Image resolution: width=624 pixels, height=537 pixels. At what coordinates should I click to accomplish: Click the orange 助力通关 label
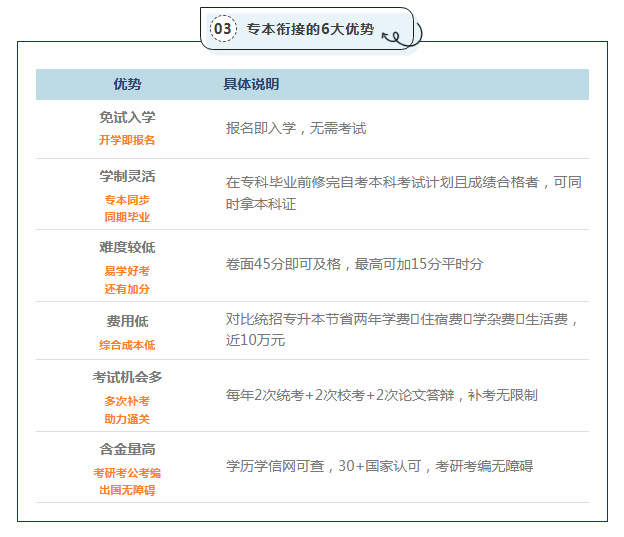point(127,418)
